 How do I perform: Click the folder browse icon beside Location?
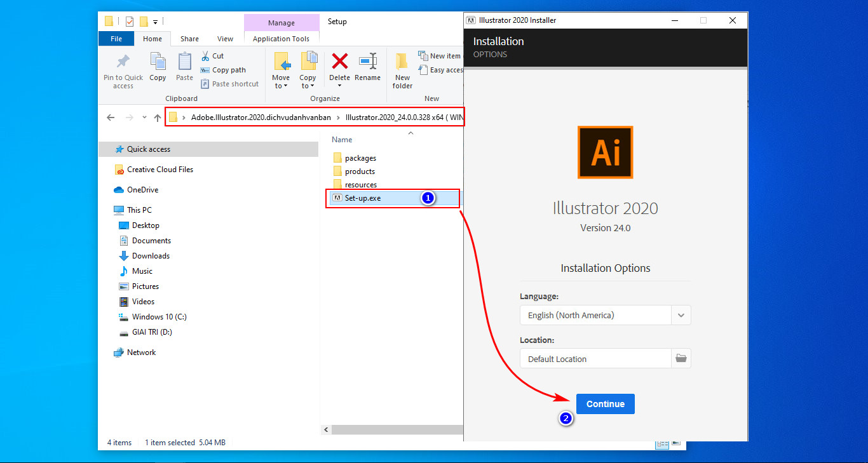click(x=681, y=358)
